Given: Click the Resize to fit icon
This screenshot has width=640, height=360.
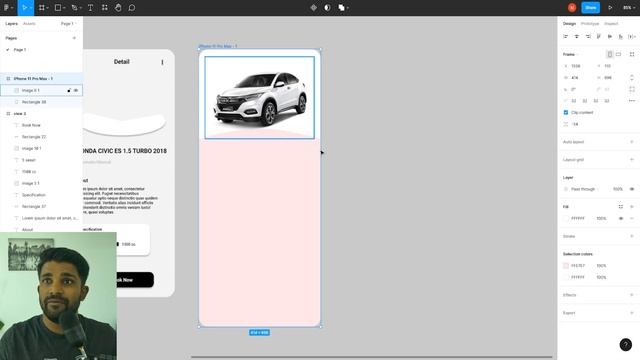Looking at the screenshot, I should (x=632, y=54).
